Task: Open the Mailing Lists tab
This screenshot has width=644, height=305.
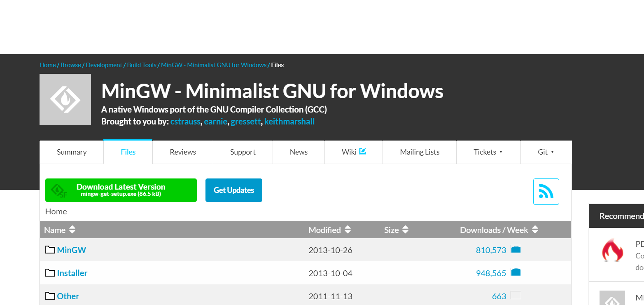Action: (420, 152)
